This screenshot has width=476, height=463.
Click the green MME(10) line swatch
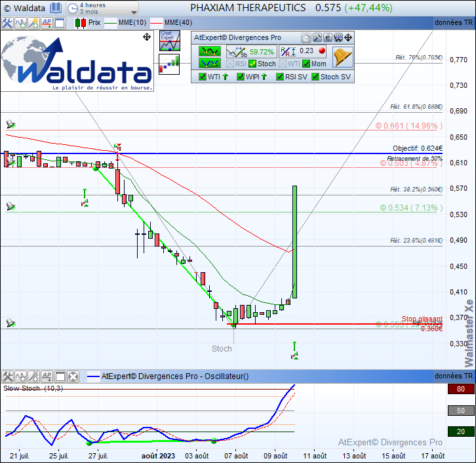[111, 23]
